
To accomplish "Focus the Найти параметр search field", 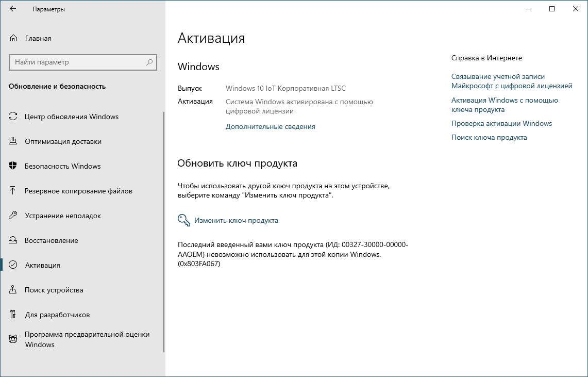I will [83, 62].
